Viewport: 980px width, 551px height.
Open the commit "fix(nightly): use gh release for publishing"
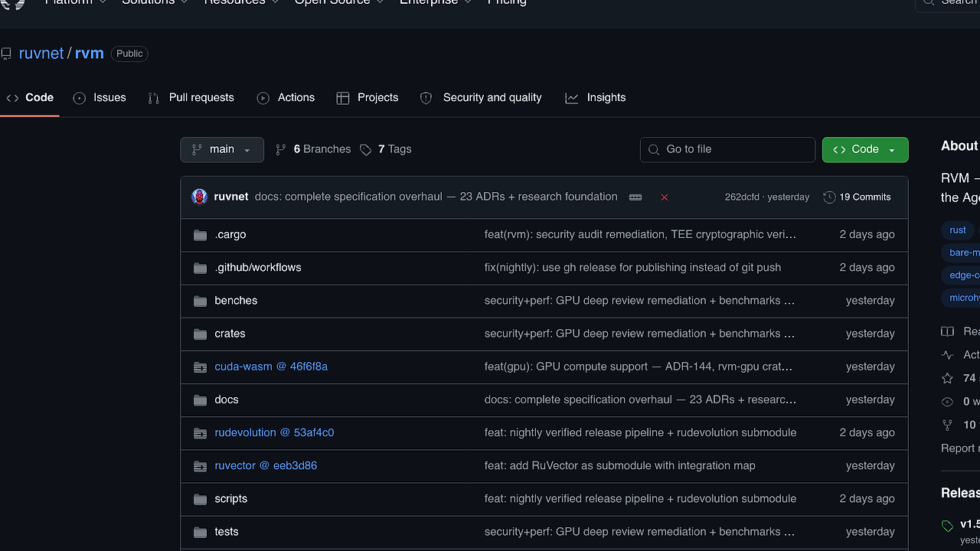(x=632, y=268)
